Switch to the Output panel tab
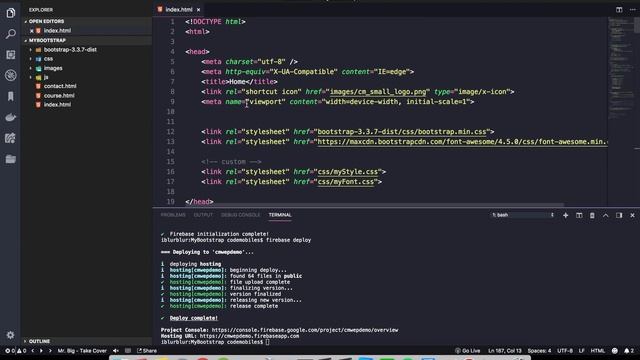Viewport: 640px width, 360px height. (203, 215)
